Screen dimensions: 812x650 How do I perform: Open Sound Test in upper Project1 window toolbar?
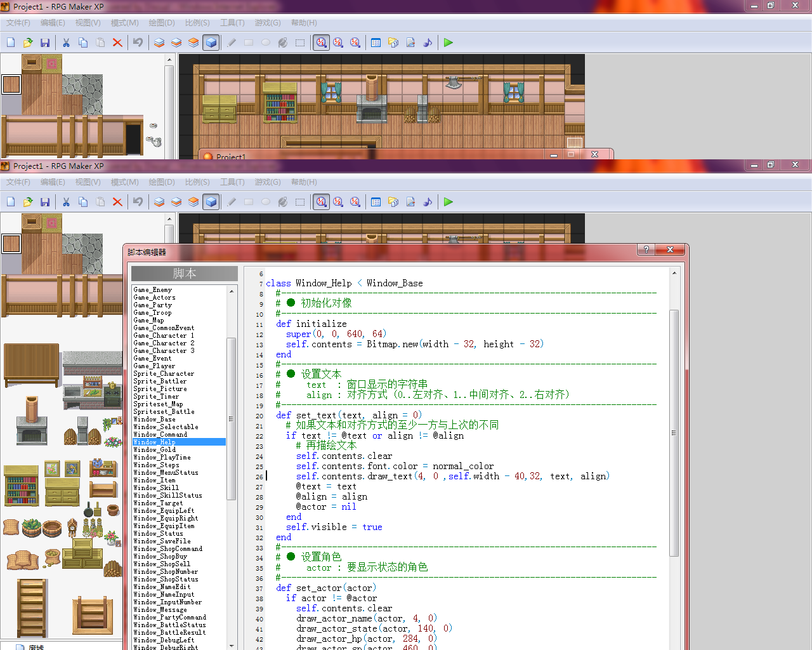click(x=428, y=43)
